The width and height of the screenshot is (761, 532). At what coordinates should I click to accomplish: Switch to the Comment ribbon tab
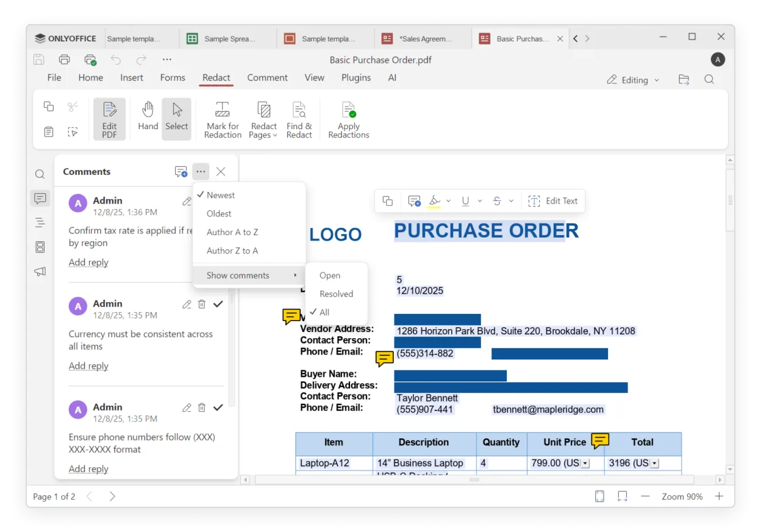click(267, 78)
